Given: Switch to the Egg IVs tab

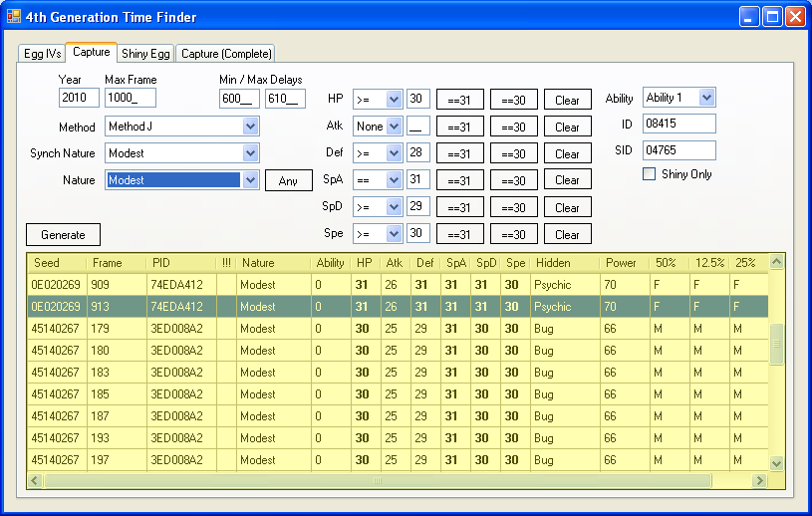Looking at the screenshot, I should (x=42, y=54).
